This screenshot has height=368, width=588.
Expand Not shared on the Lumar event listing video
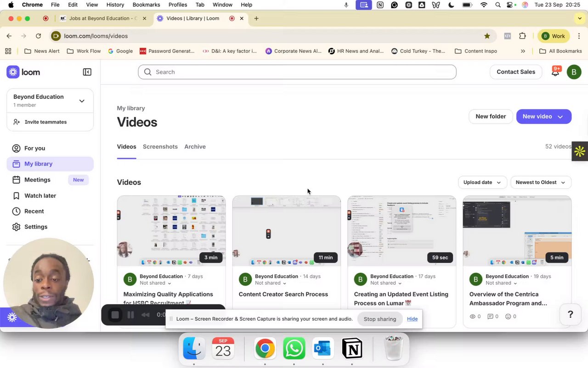point(386,283)
